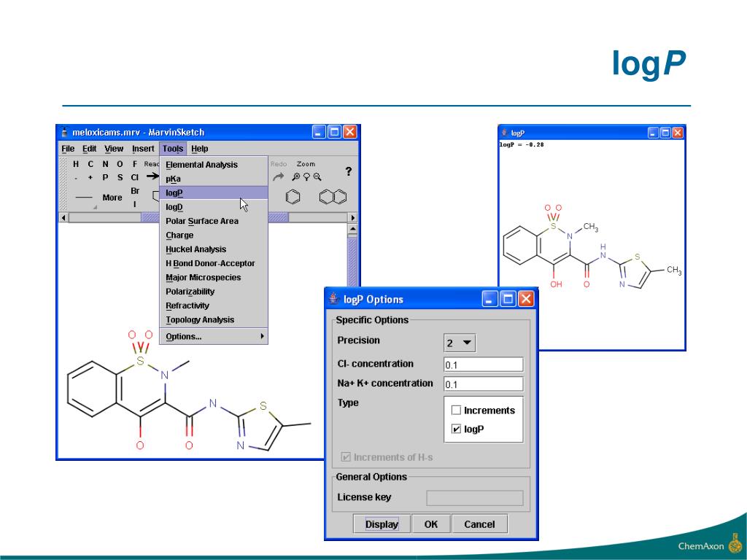The height and width of the screenshot is (560, 747).
Task: Open the File menu
Action: point(68,149)
